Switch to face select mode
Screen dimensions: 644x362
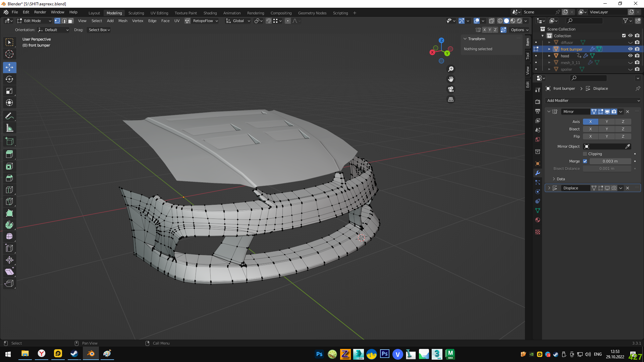tap(71, 21)
